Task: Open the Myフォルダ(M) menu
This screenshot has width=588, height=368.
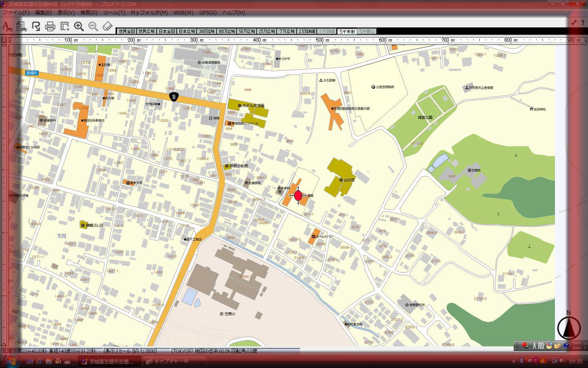Action: pyautogui.click(x=149, y=13)
